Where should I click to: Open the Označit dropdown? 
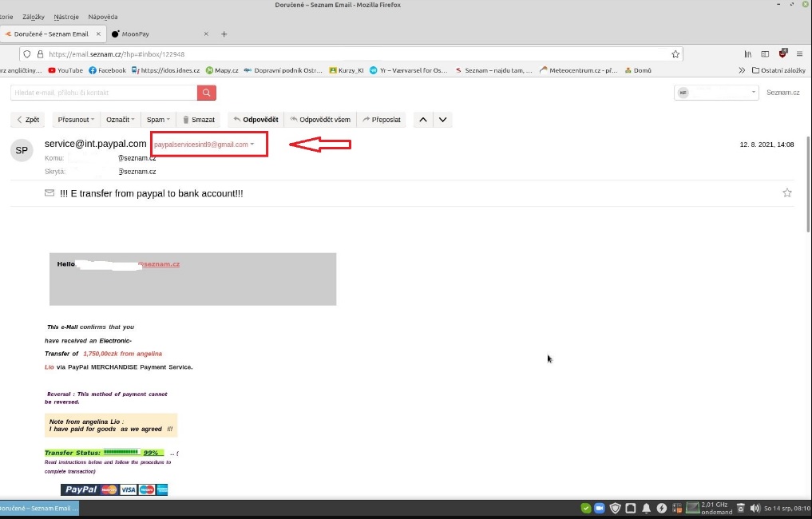pyautogui.click(x=120, y=120)
